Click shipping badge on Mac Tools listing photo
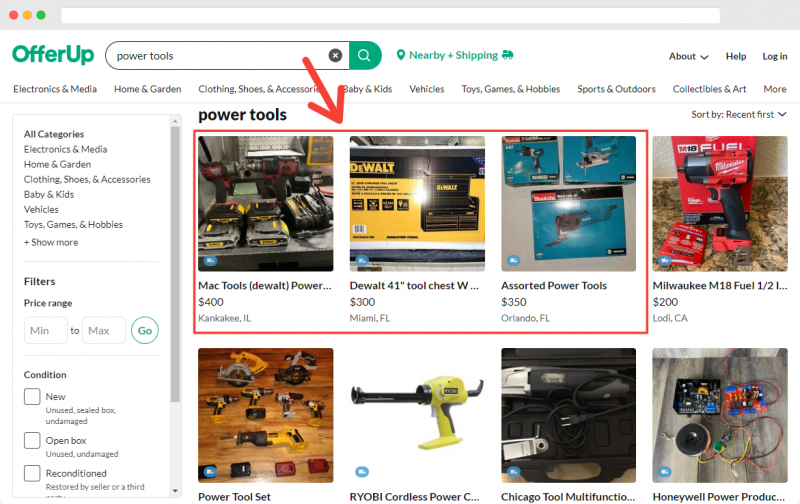Image resolution: width=800 pixels, height=504 pixels. pyautogui.click(x=210, y=260)
